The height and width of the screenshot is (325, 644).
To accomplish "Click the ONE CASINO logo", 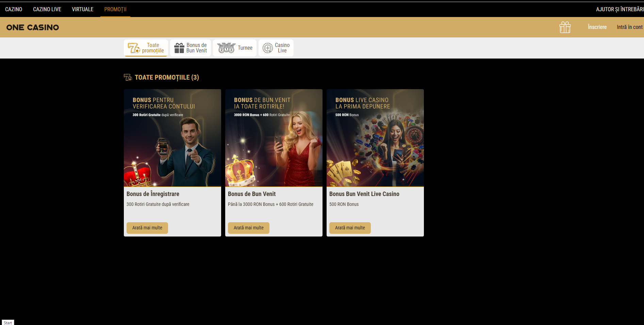I will (x=33, y=27).
